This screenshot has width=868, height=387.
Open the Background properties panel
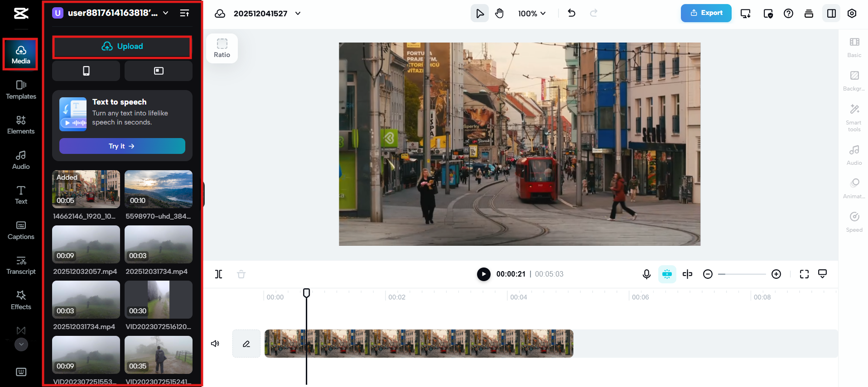tap(854, 81)
